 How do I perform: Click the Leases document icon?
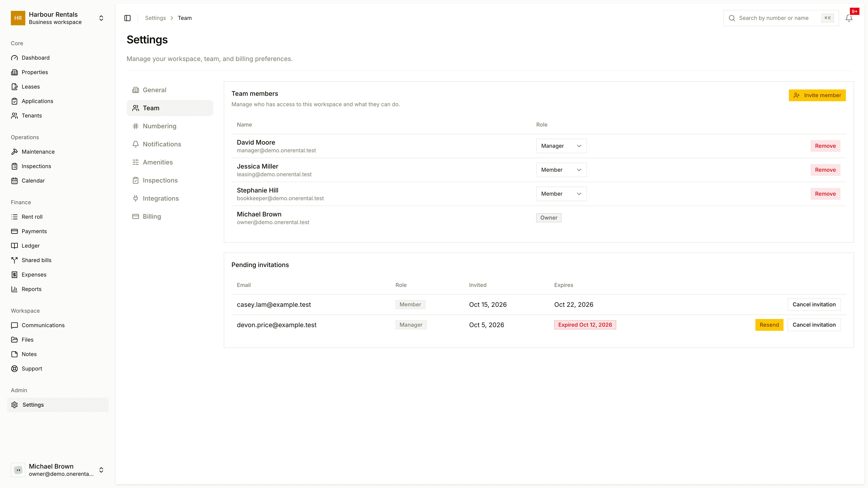tap(14, 87)
